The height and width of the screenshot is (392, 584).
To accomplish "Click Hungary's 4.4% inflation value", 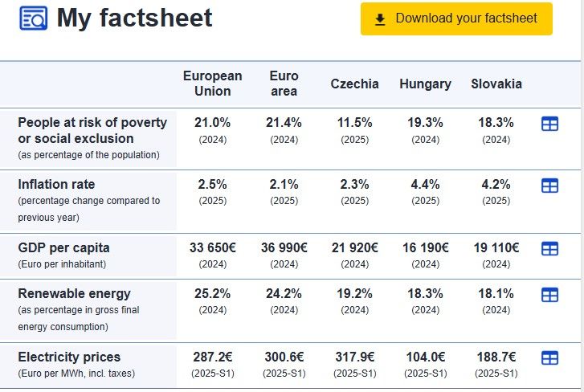I will 425,185.
